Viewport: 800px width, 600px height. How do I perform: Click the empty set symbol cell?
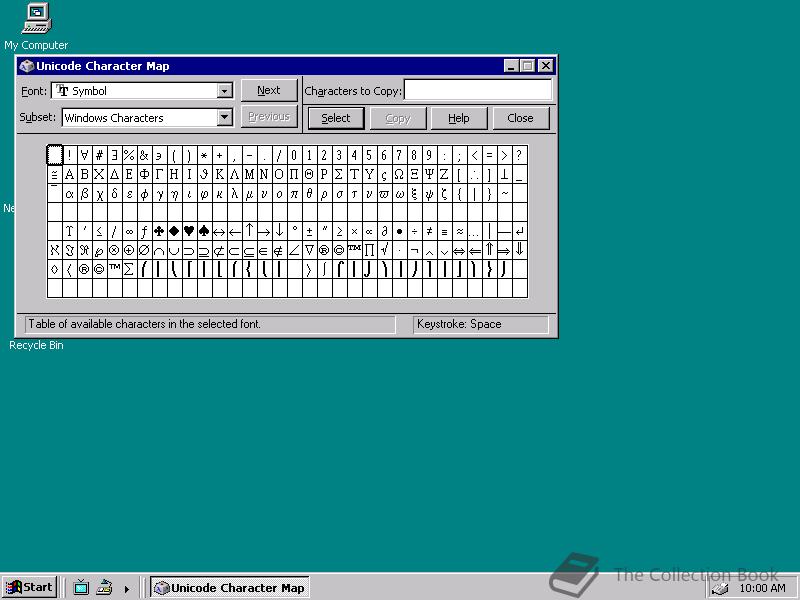click(x=144, y=250)
